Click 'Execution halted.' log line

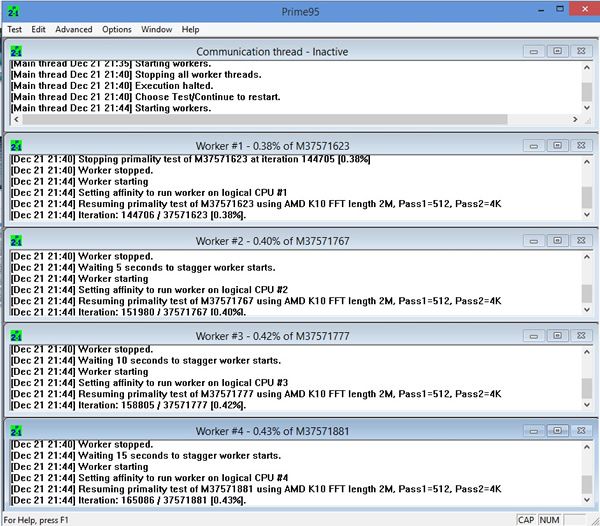(112, 86)
